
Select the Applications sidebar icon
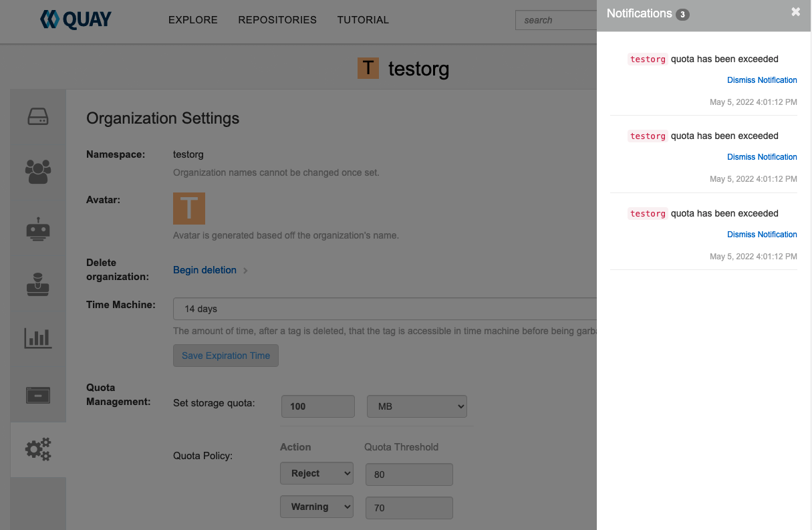[x=38, y=395]
